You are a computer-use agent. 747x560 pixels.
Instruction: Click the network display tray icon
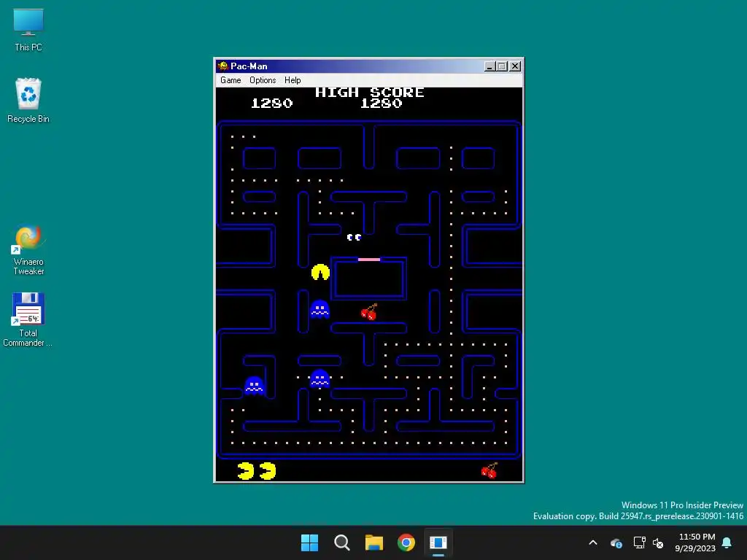[x=639, y=542]
